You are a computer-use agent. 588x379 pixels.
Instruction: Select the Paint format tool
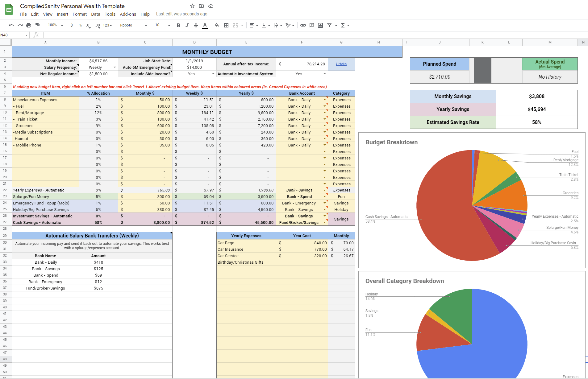tap(37, 25)
